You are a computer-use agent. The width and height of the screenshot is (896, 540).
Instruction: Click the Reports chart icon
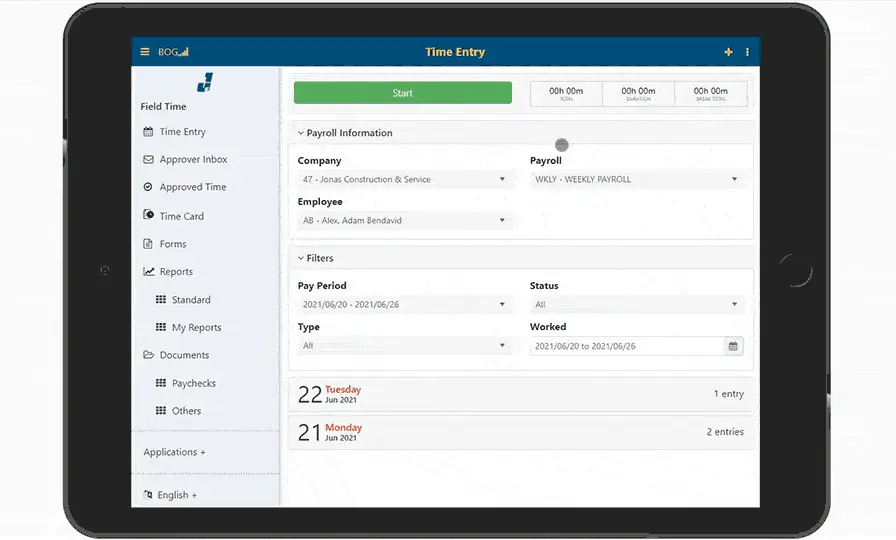pyautogui.click(x=148, y=272)
